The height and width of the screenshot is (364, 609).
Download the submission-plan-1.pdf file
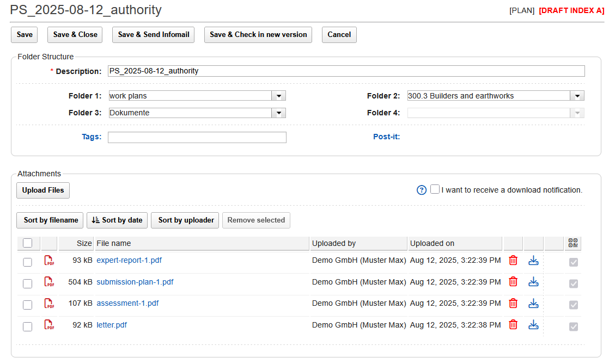(x=533, y=282)
